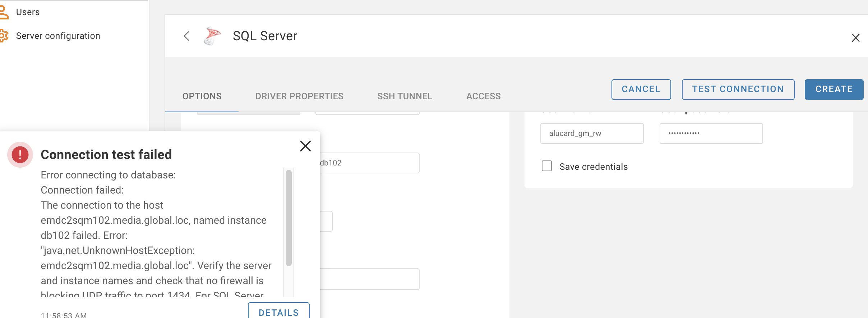Run TEST CONNECTION for the database

tap(738, 89)
